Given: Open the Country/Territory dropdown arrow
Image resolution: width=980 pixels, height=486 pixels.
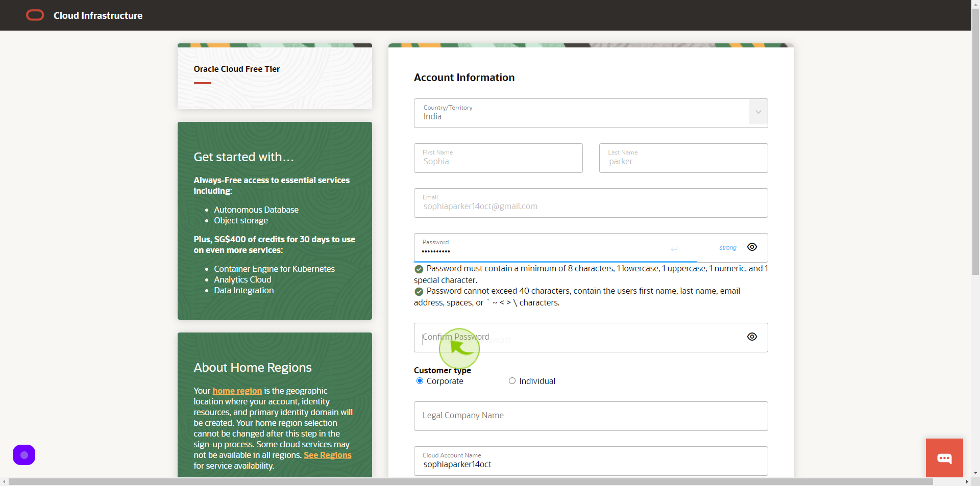Looking at the screenshot, I should pos(758,112).
